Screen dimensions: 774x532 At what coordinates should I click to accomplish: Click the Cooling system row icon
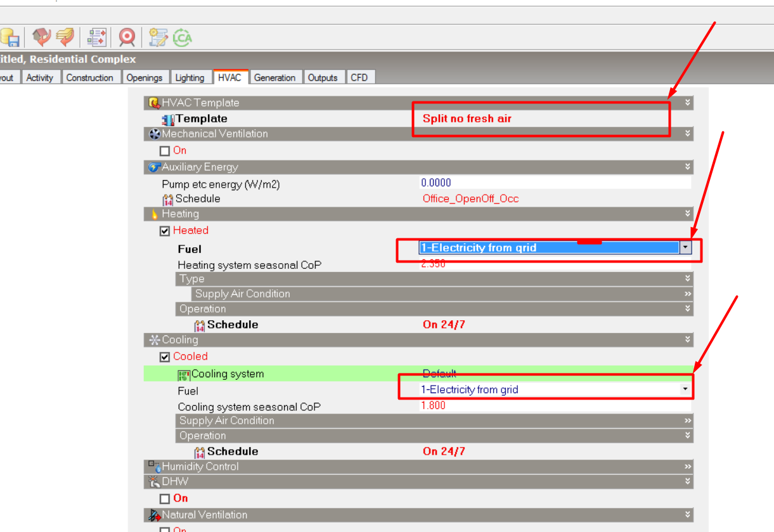pos(184,375)
